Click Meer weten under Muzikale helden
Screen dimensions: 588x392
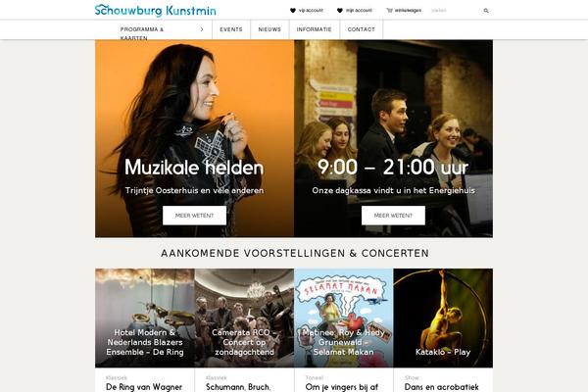coord(194,216)
